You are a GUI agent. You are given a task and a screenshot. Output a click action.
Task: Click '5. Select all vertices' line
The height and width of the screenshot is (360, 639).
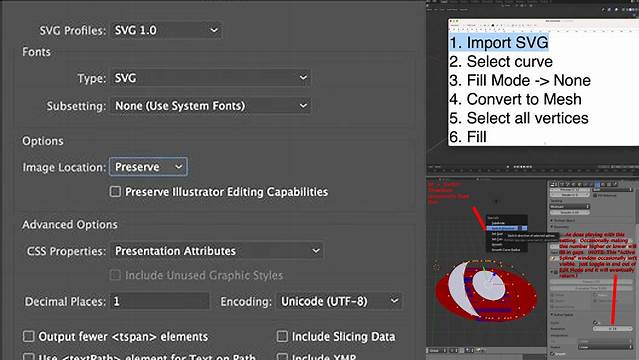(x=519, y=118)
